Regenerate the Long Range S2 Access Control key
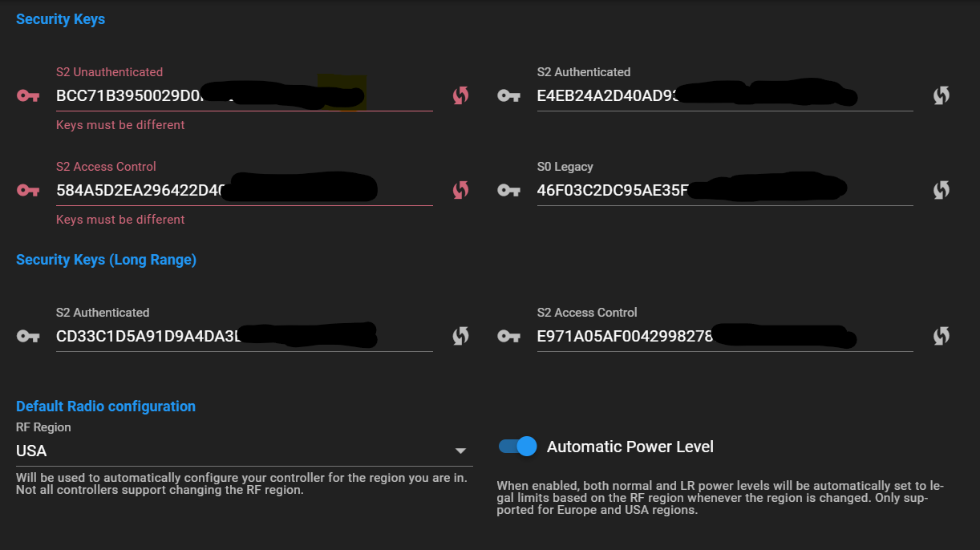Viewport: 980px width, 550px height. [x=941, y=336]
